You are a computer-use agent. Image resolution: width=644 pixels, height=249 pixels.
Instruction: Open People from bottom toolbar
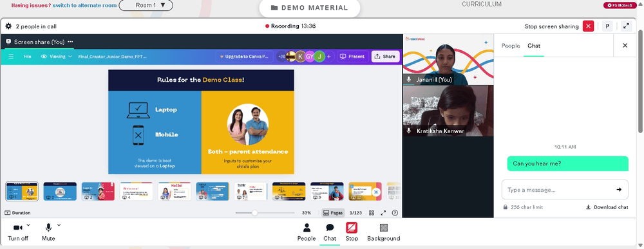[x=307, y=232]
